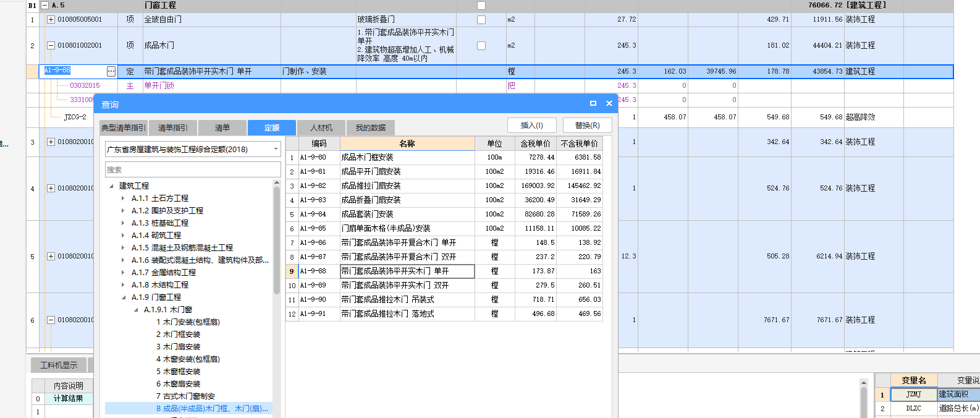
Task: Select row 带门套成品推拉木门 吊装式
Action: click(x=444, y=300)
